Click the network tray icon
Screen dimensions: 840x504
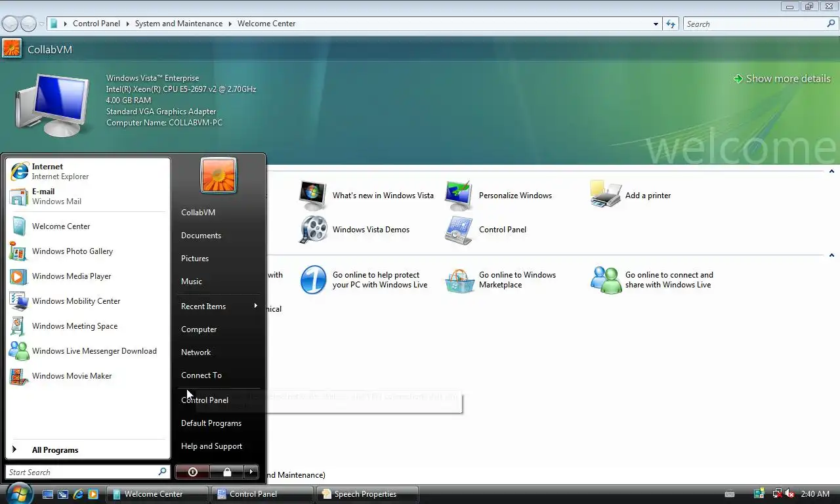pos(777,493)
